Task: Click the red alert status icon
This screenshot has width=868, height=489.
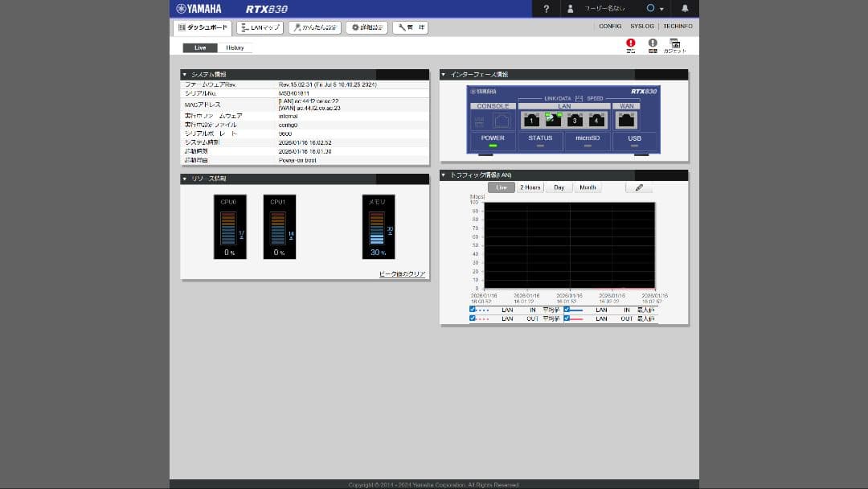Action: [x=631, y=44]
